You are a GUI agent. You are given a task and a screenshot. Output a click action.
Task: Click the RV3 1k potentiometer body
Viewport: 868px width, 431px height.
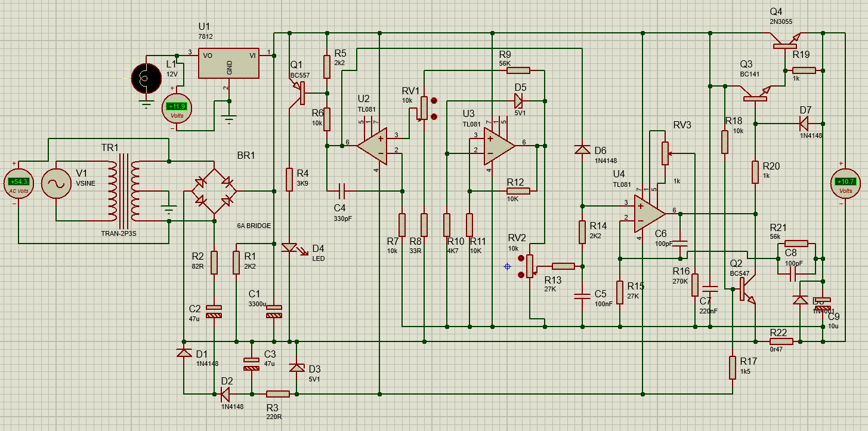665,153
